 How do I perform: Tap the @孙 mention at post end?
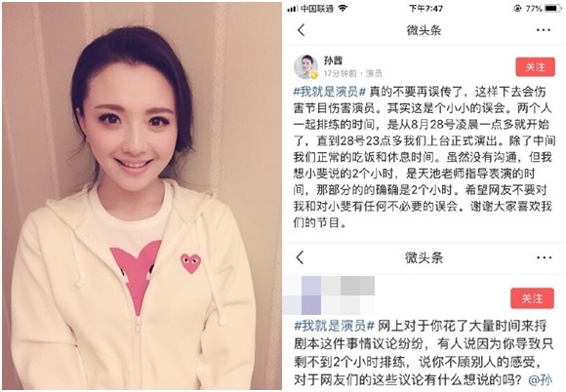pos(541,379)
